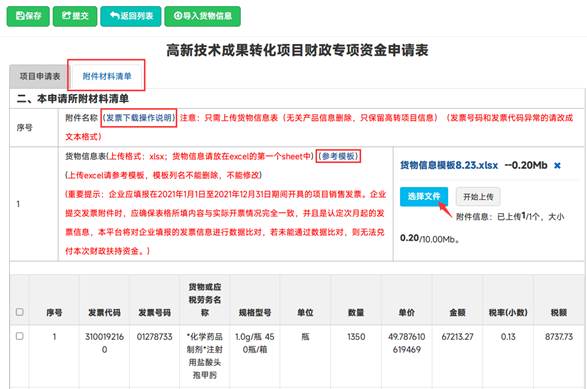Click the 数量 column header
This screenshot has height=389, width=587.
[x=356, y=312]
